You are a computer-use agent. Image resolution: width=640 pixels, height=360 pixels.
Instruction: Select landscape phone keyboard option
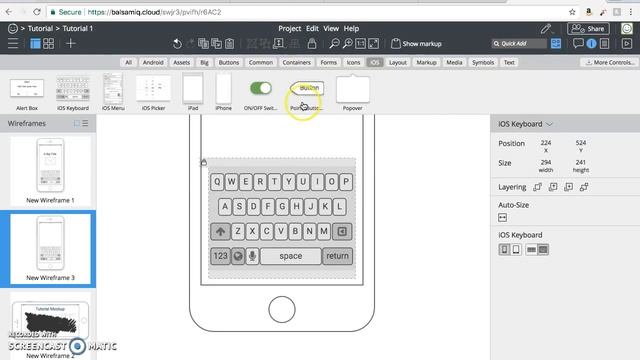click(516, 249)
